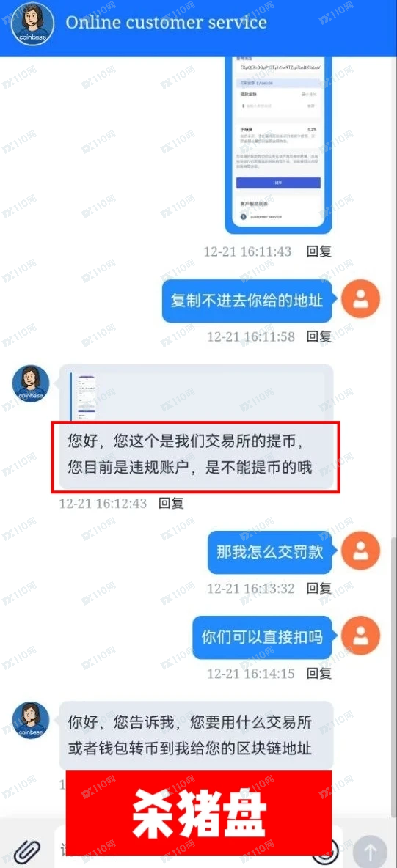Open the paperclip attachment icon

point(29,850)
